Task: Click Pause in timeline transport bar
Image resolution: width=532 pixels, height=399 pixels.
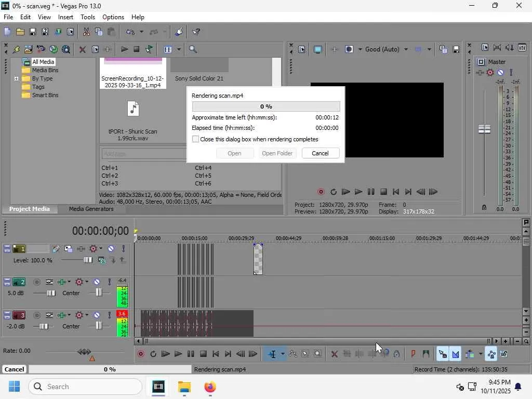Action: (191, 354)
